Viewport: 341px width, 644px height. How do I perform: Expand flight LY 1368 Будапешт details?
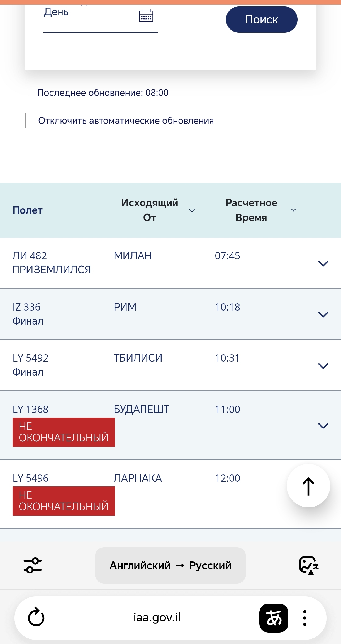pos(323,425)
